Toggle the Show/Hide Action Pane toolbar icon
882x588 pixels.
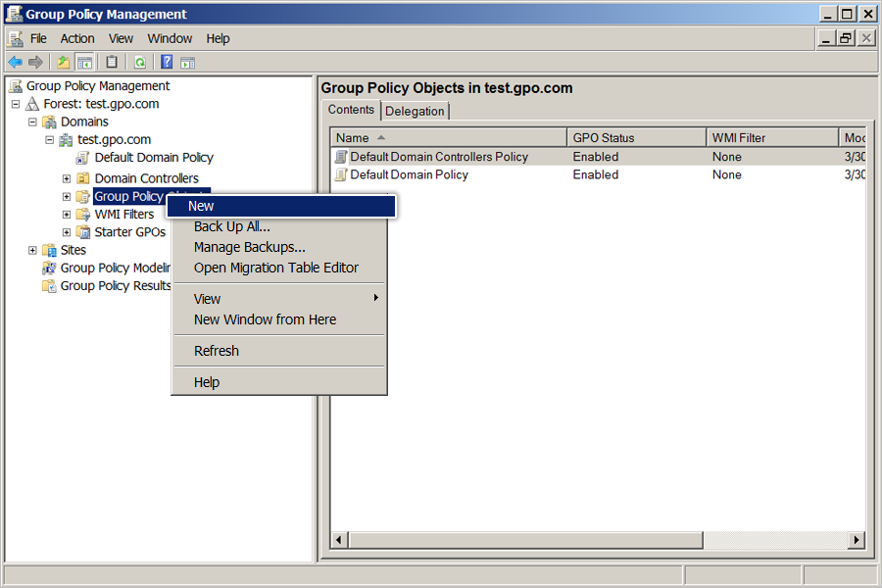click(x=188, y=63)
